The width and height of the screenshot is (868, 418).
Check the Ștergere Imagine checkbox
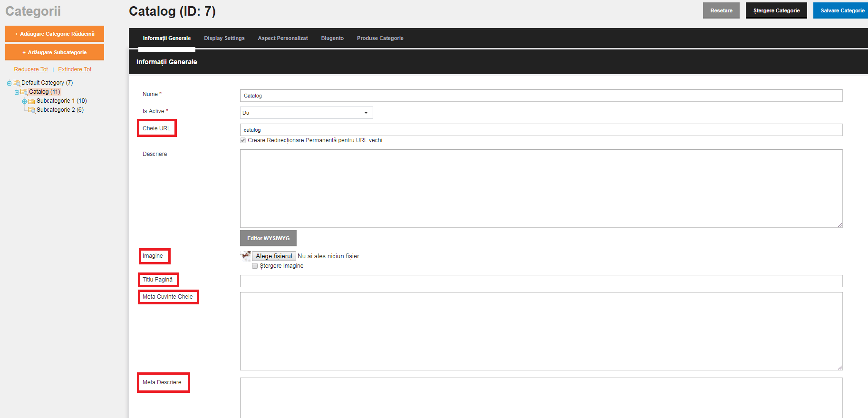[x=255, y=266]
